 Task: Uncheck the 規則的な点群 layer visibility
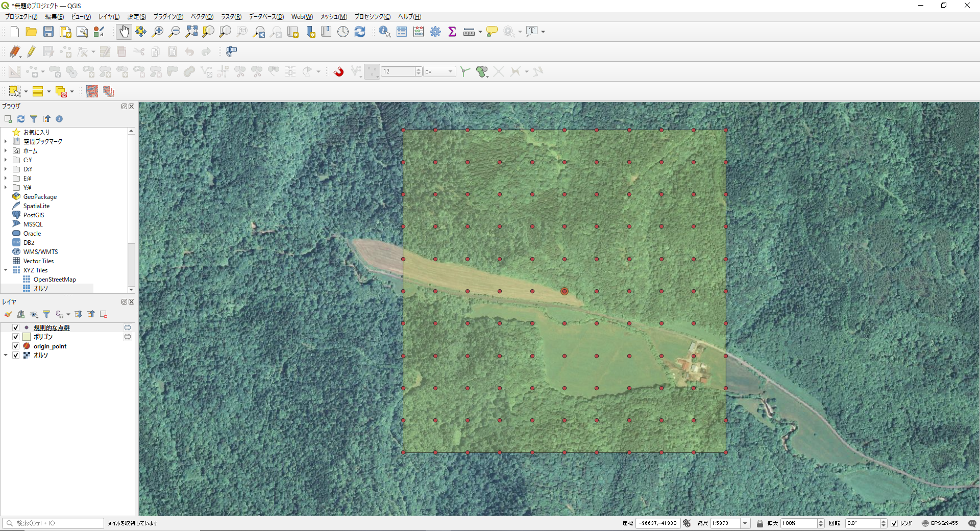coord(16,327)
